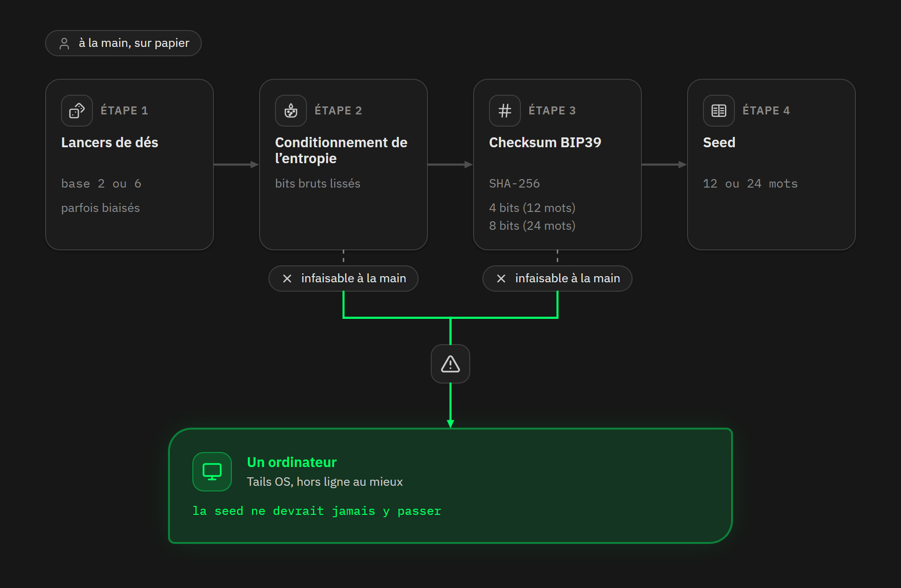Click the open book icon in Étape 4
The width and height of the screenshot is (901, 588).
(719, 111)
